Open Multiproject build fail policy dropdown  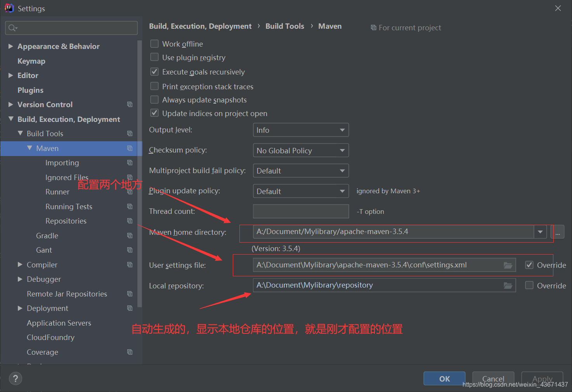coord(301,171)
